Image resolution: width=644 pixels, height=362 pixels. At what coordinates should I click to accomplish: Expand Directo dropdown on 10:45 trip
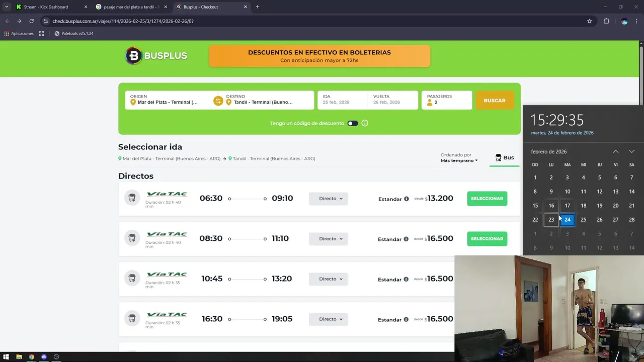pos(329,279)
